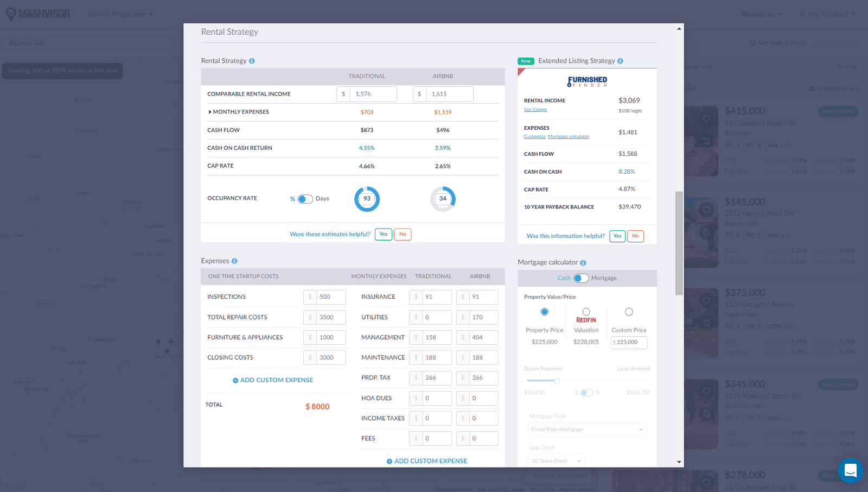
Task: Open the live chat bubble icon
Action: coord(850,470)
